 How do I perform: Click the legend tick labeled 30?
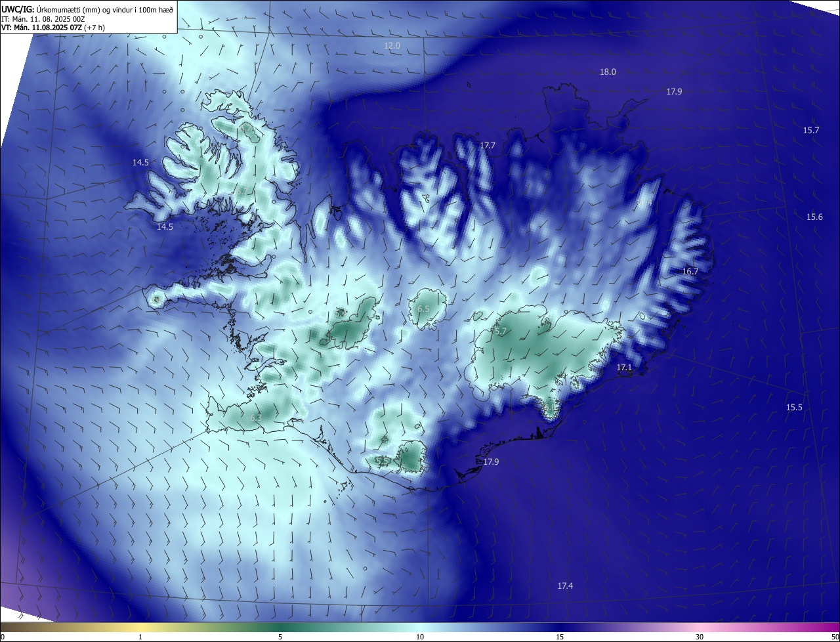[700, 637]
